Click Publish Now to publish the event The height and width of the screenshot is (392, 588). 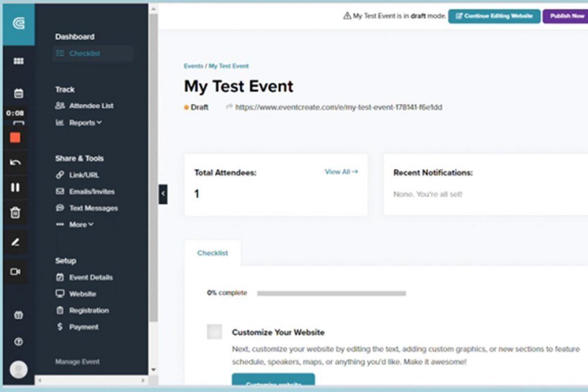tap(566, 16)
